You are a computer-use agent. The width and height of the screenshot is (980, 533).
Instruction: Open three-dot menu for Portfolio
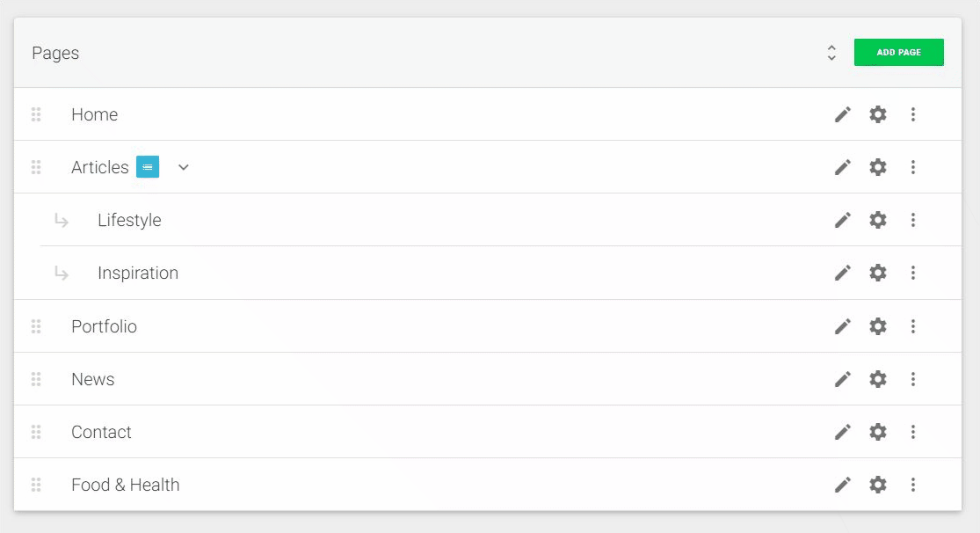click(913, 326)
